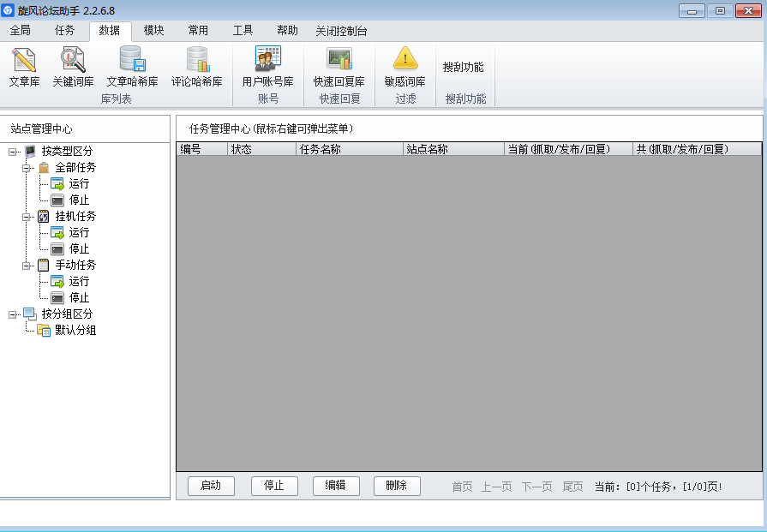Go to 尾页 last page

pyautogui.click(x=572, y=487)
